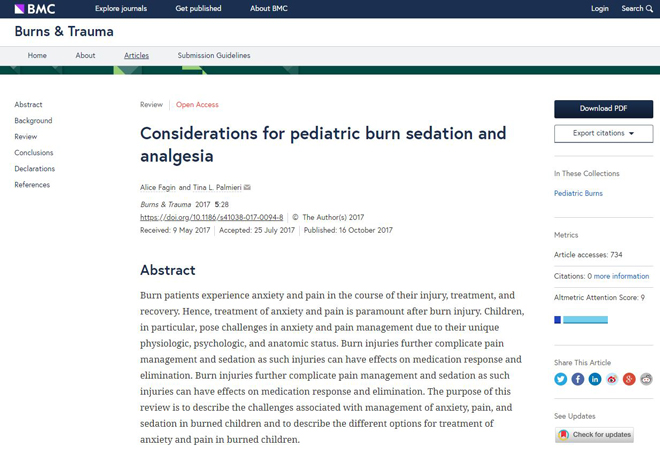
Task: Go to Submission Guidelines tab
Action: tap(214, 56)
